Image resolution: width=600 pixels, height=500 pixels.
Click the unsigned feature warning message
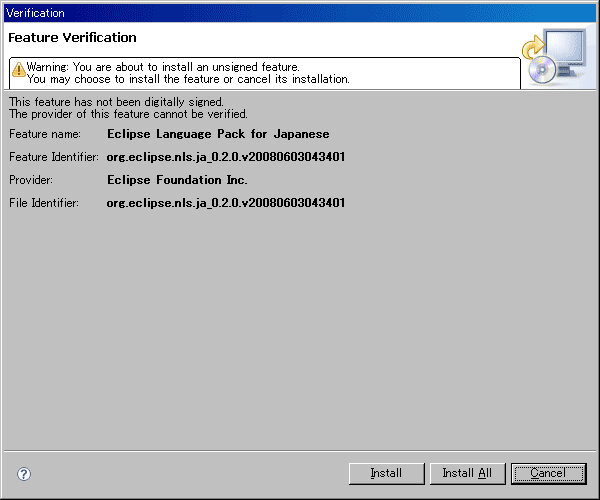[x=188, y=73]
